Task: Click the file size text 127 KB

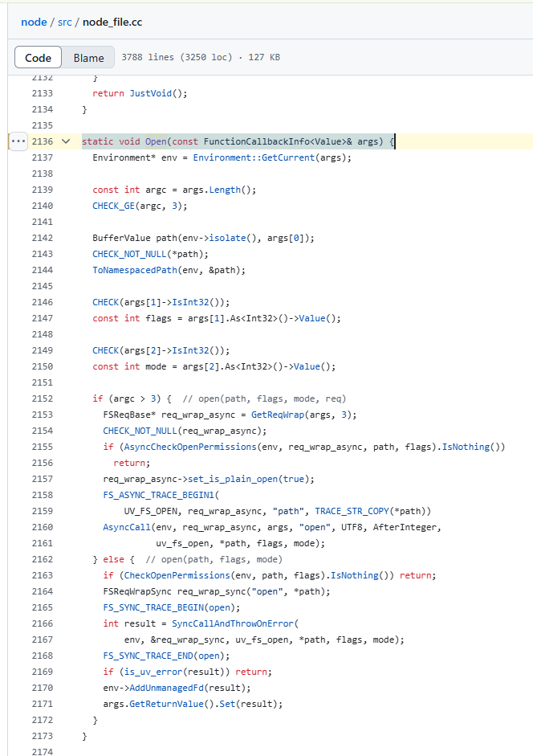Action: [x=264, y=57]
